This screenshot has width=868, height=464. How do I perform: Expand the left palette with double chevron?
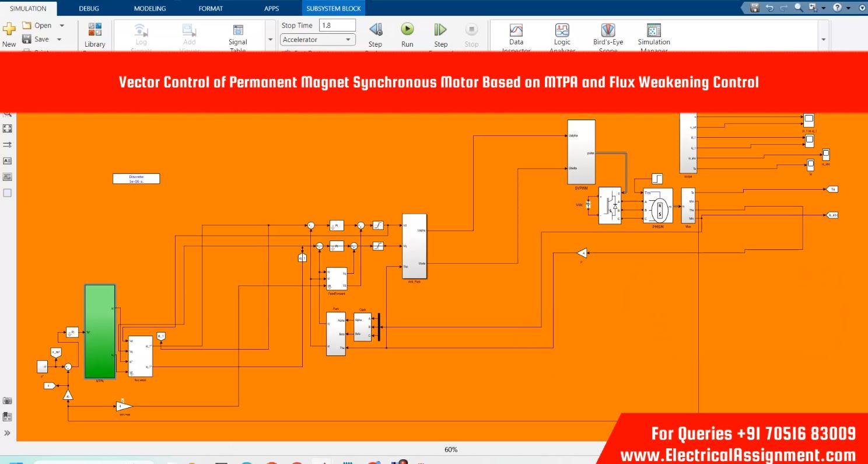[x=8, y=433]
